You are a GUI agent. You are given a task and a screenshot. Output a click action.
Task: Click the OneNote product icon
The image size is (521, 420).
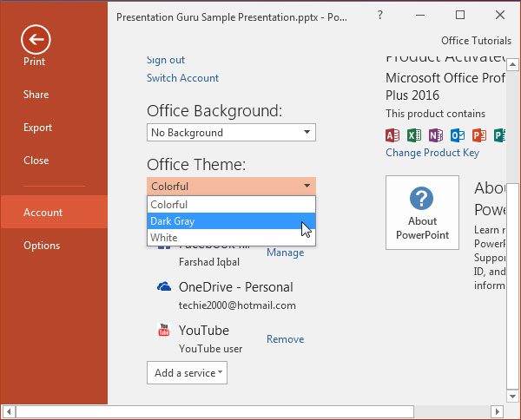435,135
